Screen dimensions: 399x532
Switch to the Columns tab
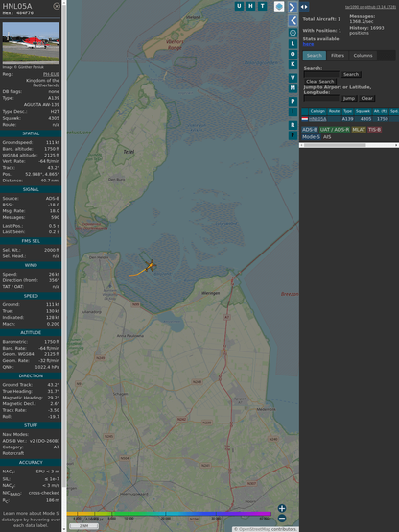[363, 56]
